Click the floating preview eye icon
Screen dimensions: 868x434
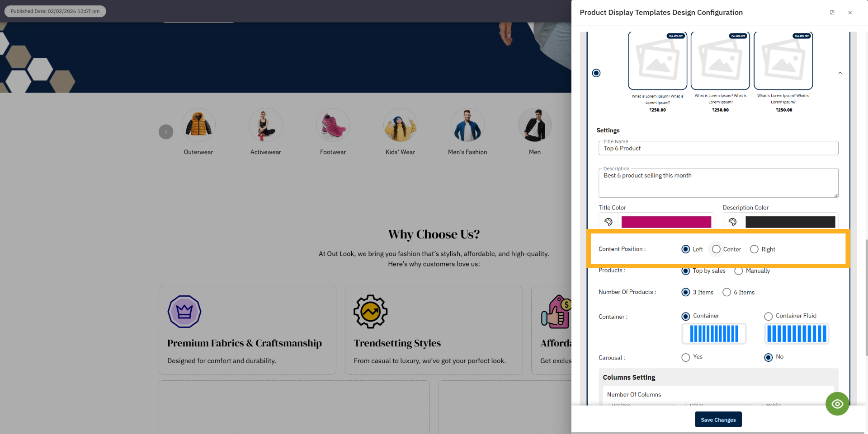click(837, 403)
